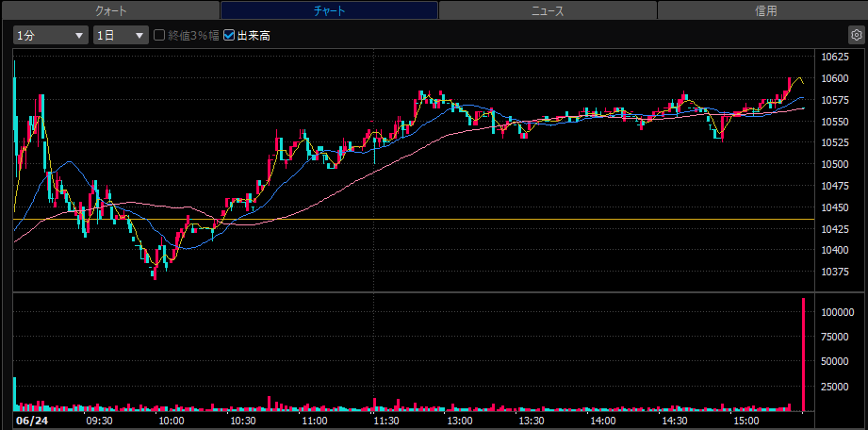
Task: Click the 15:00 time axis label
Action: click(745, 421)
